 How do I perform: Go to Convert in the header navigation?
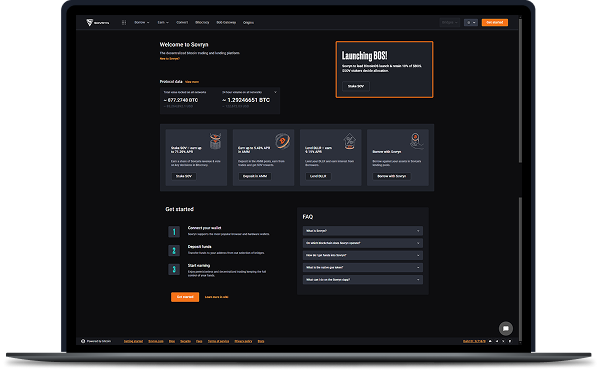[x=182, y=23]
